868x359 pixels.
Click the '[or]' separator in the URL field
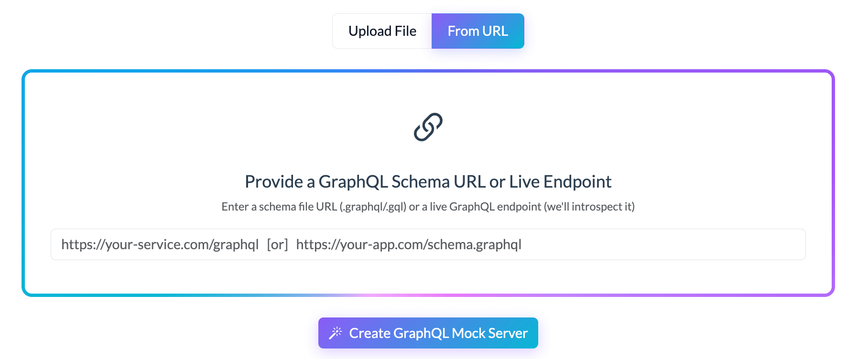tap(277, 244)
